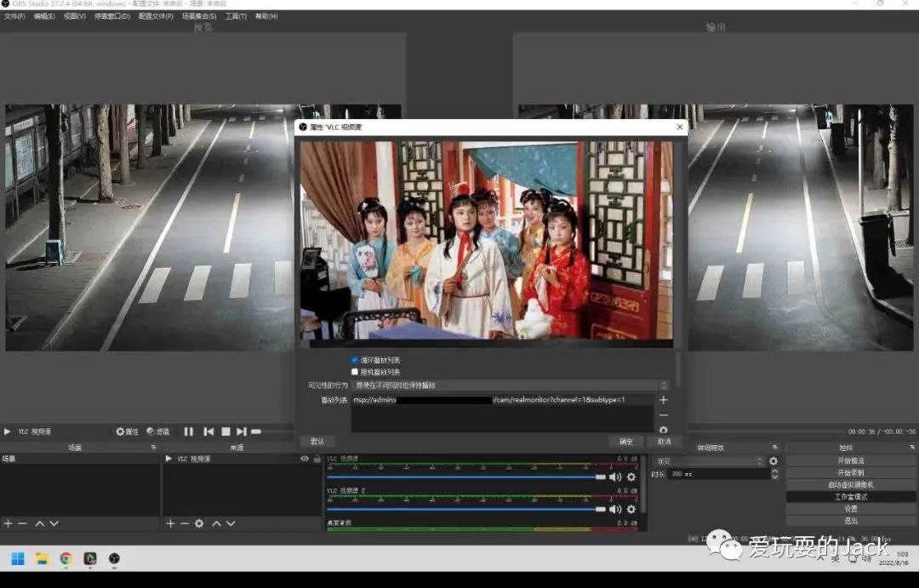This screenshot has height=588, width=919.
Task: Open the 编辑(E) menu
Action: coord(44,16)
